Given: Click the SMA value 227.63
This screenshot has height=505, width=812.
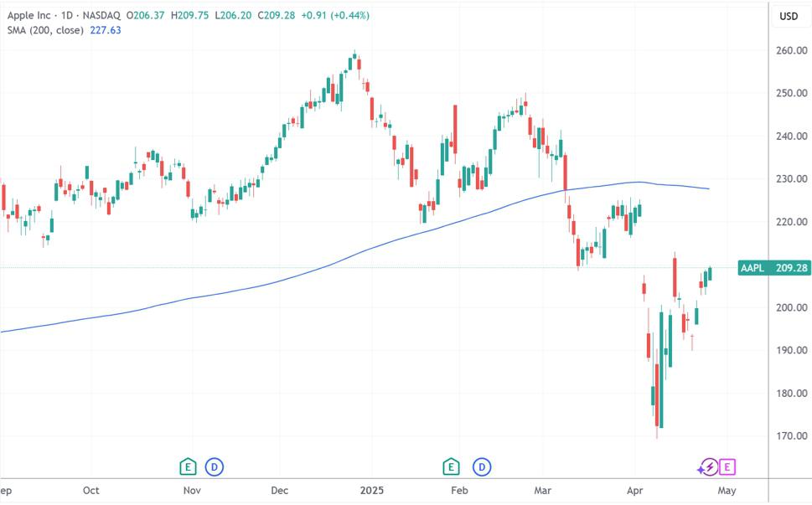Looking at the screenshot, I should point(106,30).
